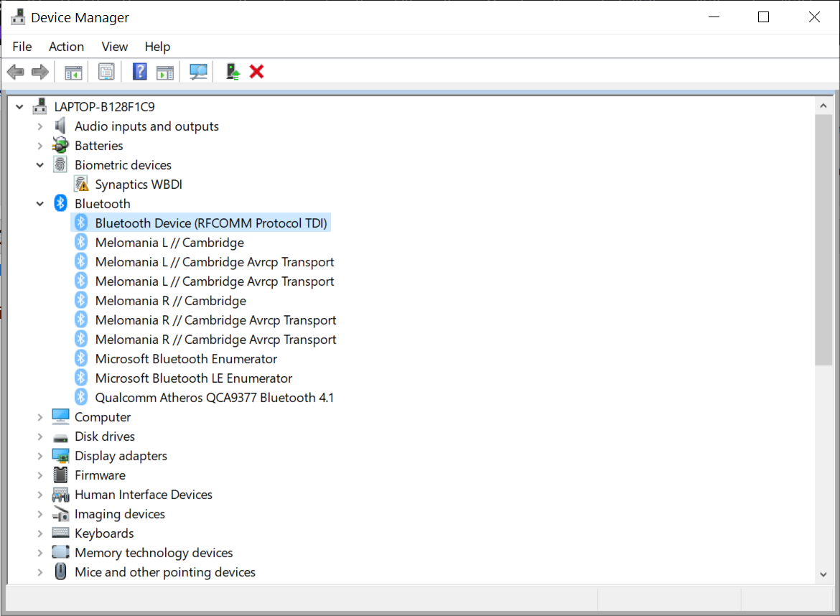Maximize the Device Manager window
This screenshot has width=840, height=616.
(x=763, y=17)
